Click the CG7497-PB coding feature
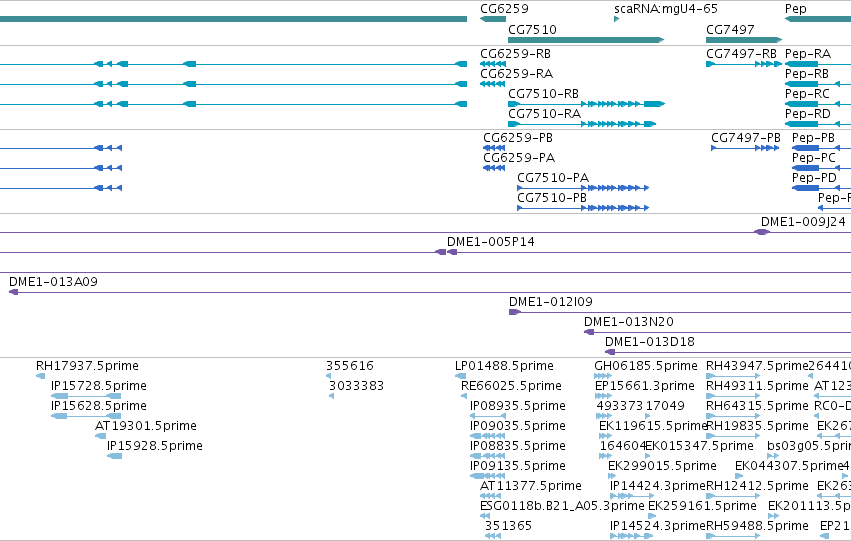 click(x=745, y=148)
